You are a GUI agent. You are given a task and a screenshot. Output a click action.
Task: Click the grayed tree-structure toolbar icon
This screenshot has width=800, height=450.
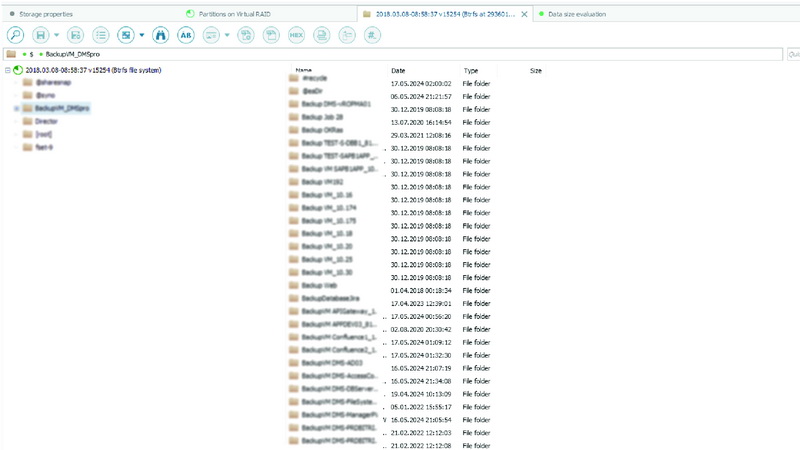(347, 35)
